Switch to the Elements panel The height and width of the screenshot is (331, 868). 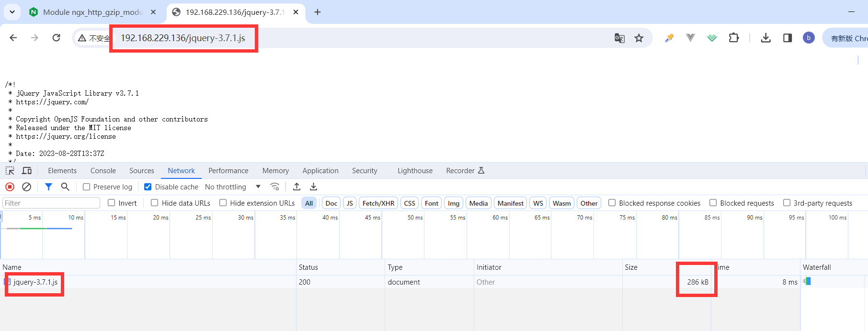pyautogui.click(x=62, y=171)
